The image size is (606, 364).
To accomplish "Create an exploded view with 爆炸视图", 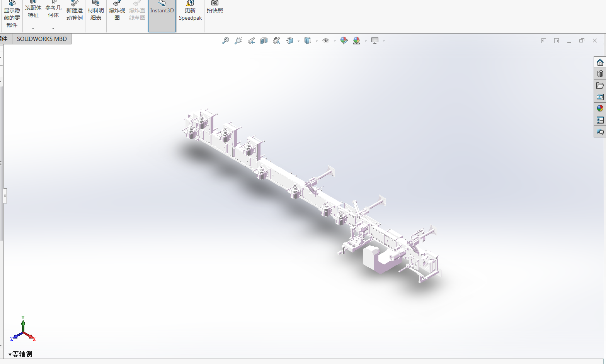I will (x=117, y=12).
